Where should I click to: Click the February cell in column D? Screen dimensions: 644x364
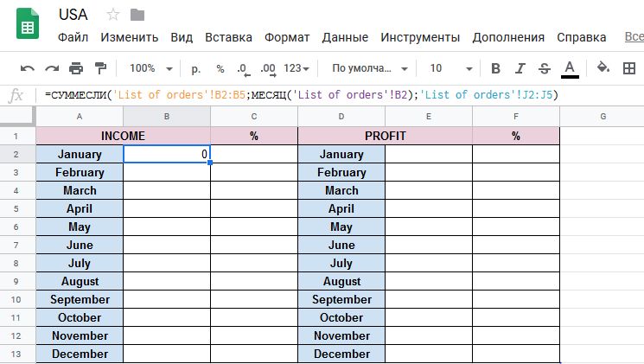(x=341, y=173)
